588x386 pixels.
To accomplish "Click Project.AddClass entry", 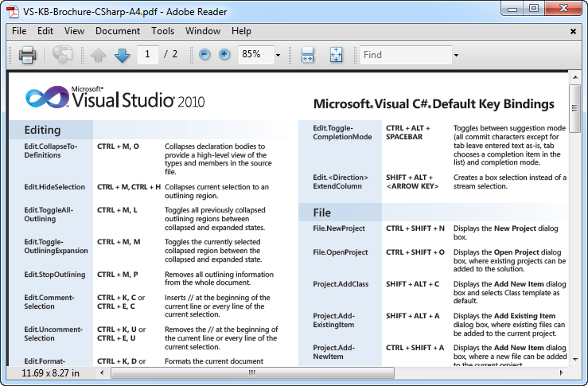I will coord(341,284).
